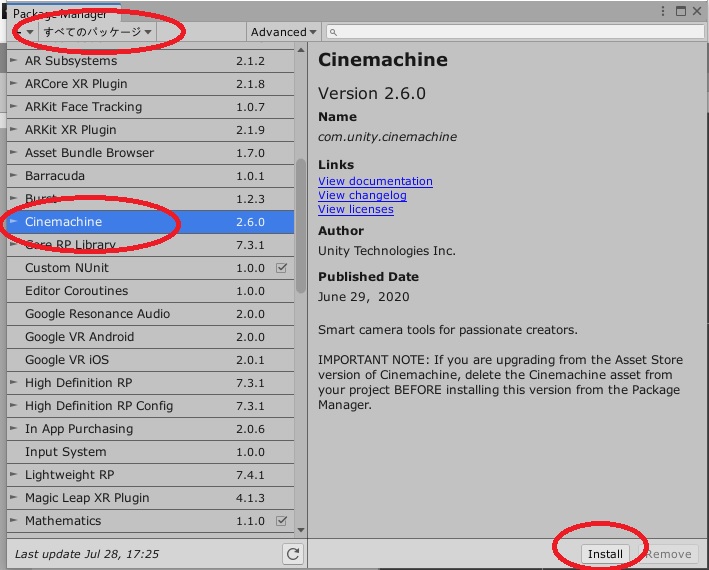Click the Mathematics installed checkmark
The width and height of the screenshot is (709, 570).
(x=281, y=521)
